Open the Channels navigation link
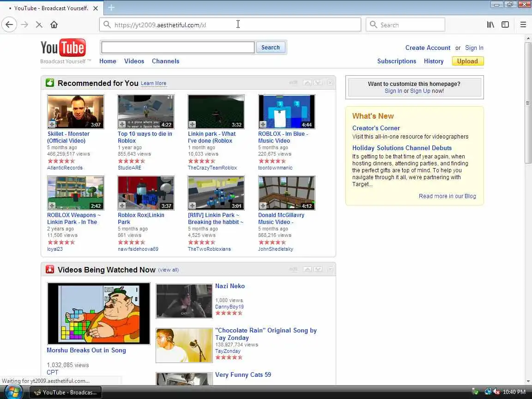This screenshot has width=532, height=399. pyautogui.click(x=166, y=61)
